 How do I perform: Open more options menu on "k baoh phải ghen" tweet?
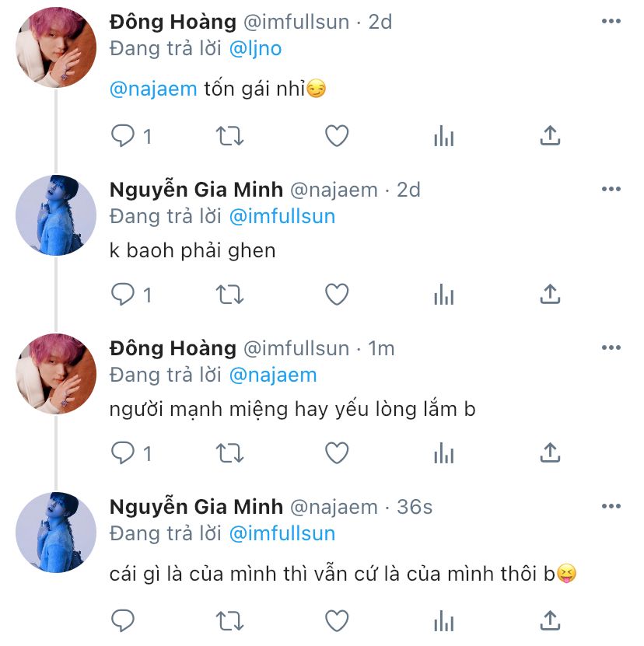pyautogui.click(x=611, y=189)
